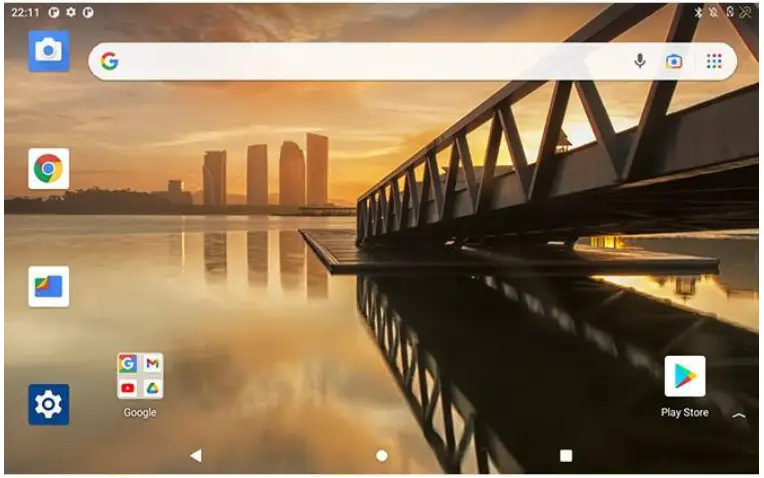Tap the settings gear notification icon

(x=71, y=12)
